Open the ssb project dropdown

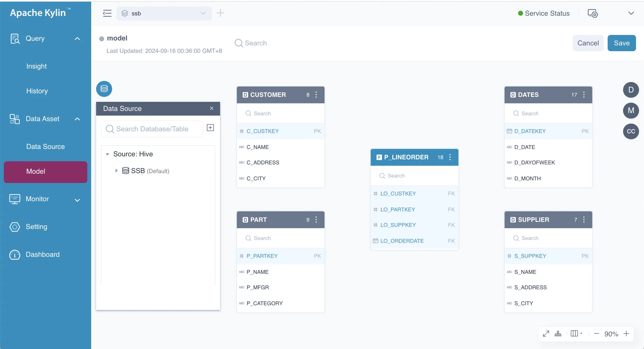164,13
